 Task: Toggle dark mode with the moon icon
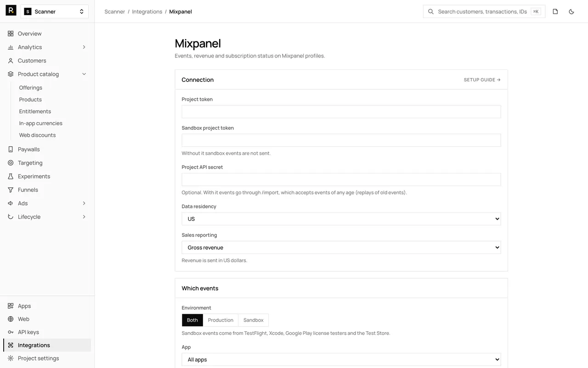coord(571,11)
